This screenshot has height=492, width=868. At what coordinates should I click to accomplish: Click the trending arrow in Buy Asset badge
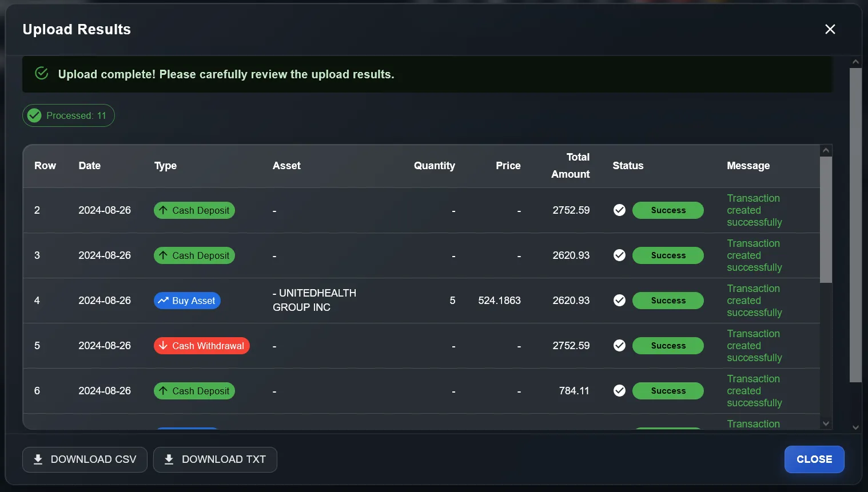tap(164, 300)
